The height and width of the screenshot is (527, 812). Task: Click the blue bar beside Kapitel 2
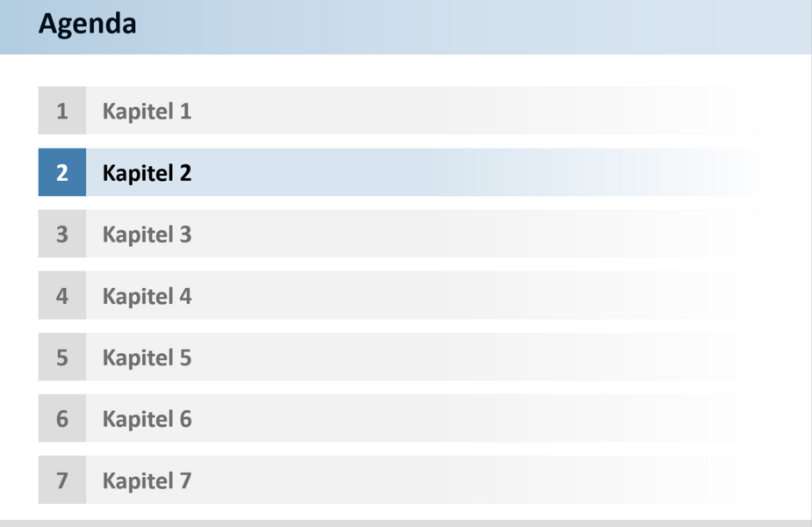424,172
